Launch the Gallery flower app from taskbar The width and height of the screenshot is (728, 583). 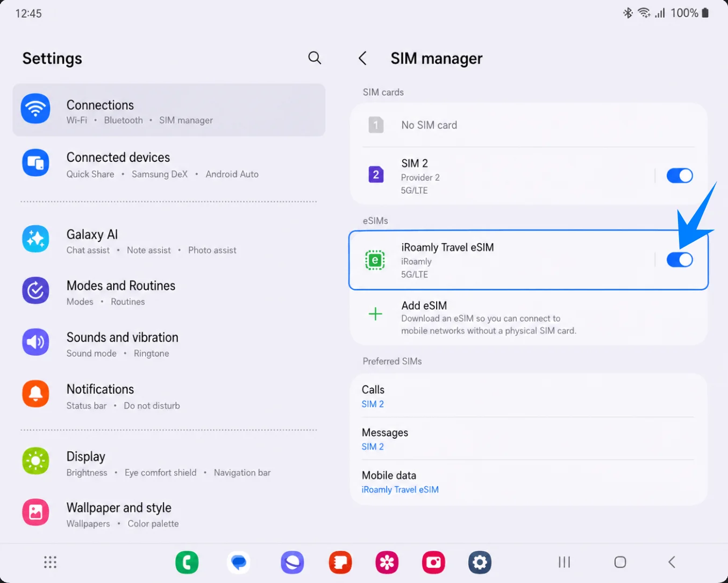tap(387, 563)
